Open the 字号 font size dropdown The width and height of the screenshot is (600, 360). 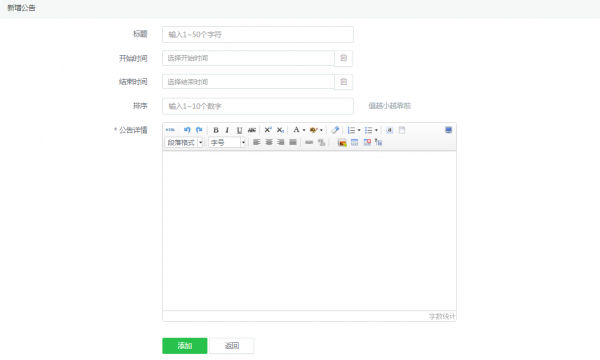pos(227,142)
